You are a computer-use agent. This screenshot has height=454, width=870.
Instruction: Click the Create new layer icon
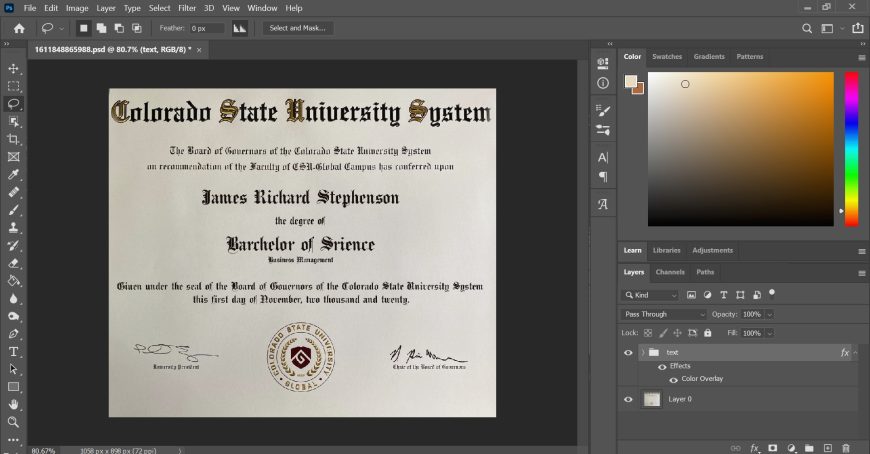(828, 448)
